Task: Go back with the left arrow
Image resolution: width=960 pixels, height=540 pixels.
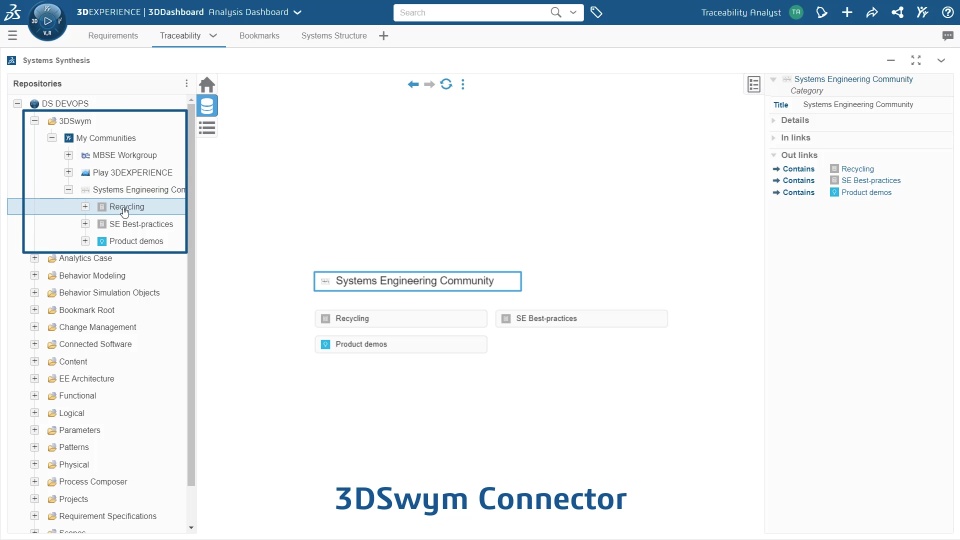Action: [413, 84]
